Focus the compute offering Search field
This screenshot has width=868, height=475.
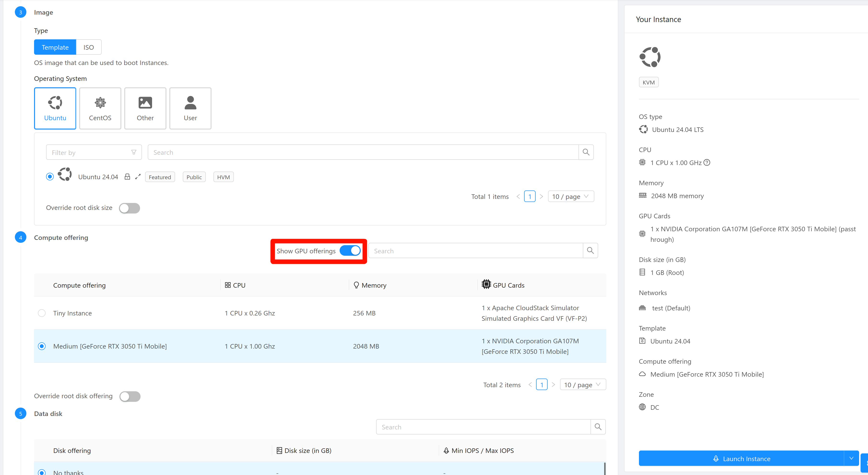tap(476, 251)
